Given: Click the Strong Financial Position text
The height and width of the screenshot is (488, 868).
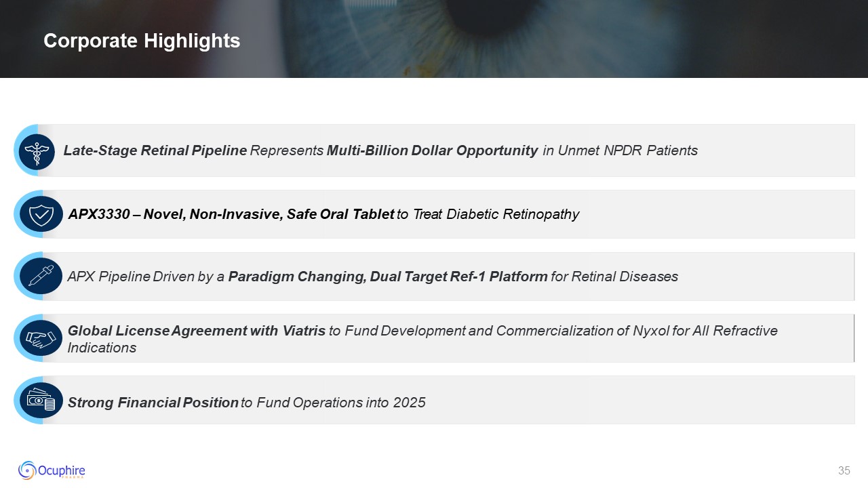Looking at the screenshot, I should click(x=153, y=403).
